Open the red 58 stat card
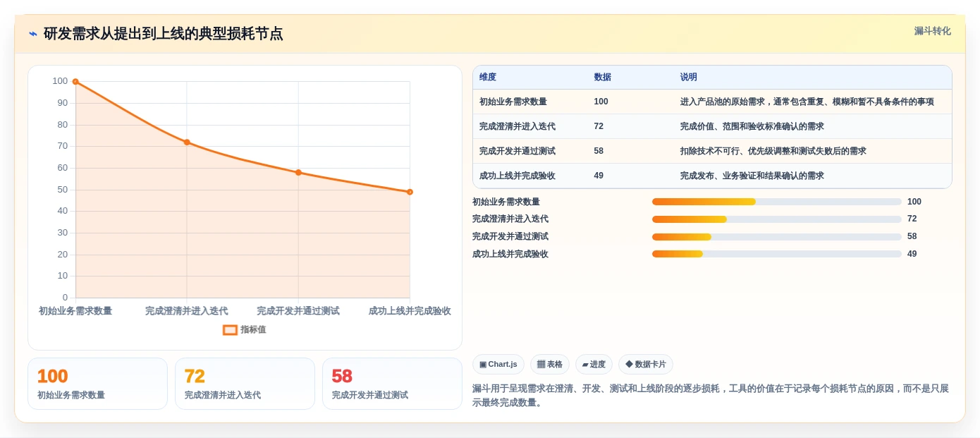Image resolution: width=980 pixels, height=438 pixels. [x=392, y=384]
